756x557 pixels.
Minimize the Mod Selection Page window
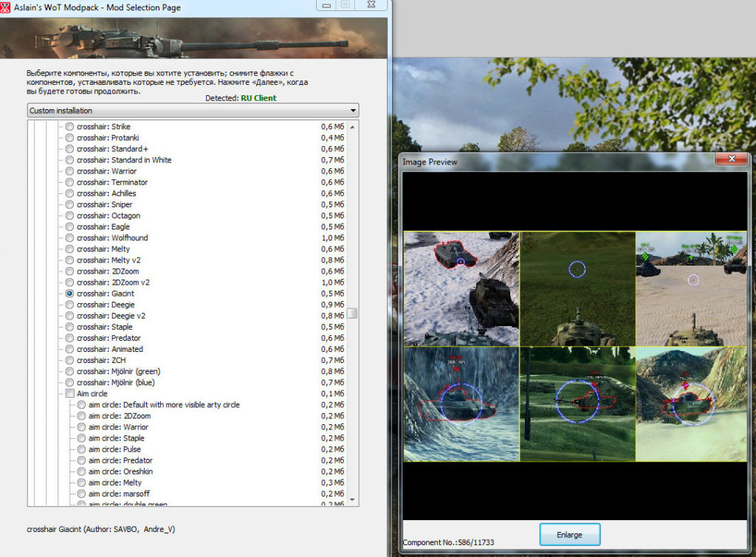coord(326,5)
